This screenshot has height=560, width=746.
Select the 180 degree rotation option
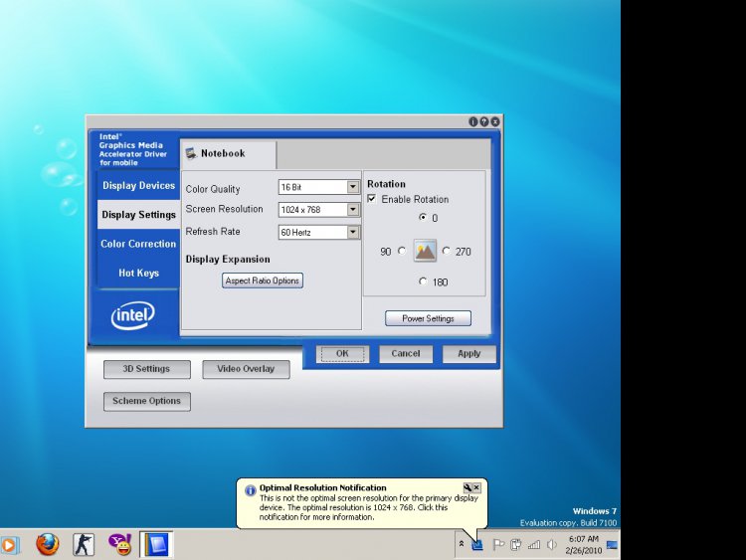[x=423, y=281]
